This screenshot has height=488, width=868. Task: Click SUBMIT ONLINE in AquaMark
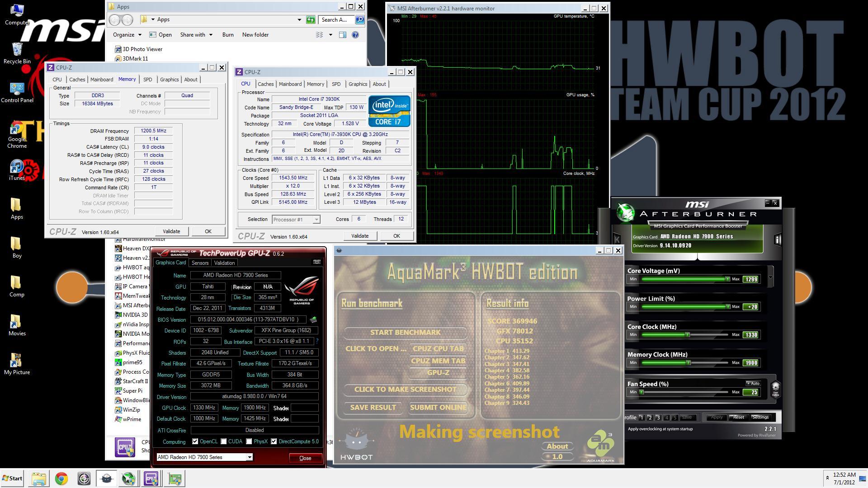click(438, 408)
